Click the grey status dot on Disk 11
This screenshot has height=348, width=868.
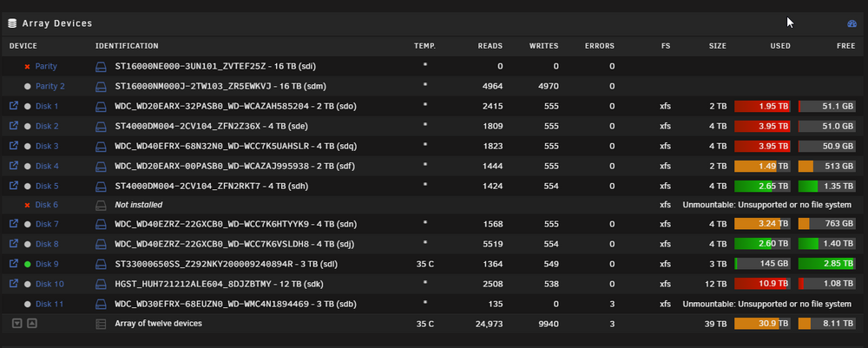click(27, 305)
